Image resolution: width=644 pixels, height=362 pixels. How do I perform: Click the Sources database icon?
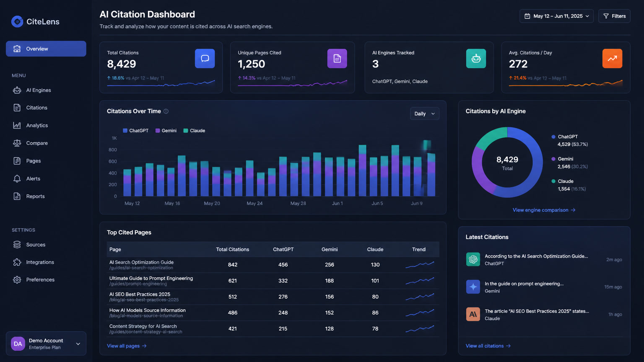click(x=17, y=245)
